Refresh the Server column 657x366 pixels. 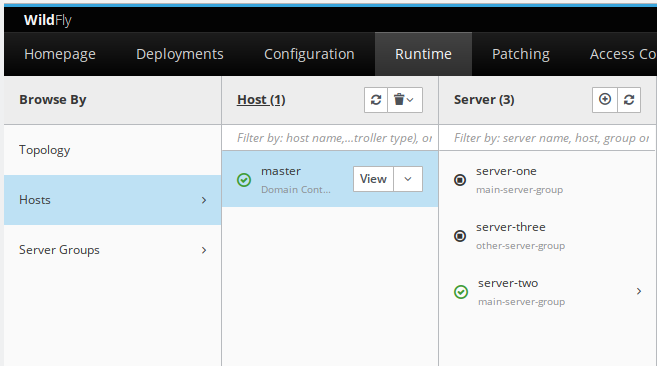point(629,100)
